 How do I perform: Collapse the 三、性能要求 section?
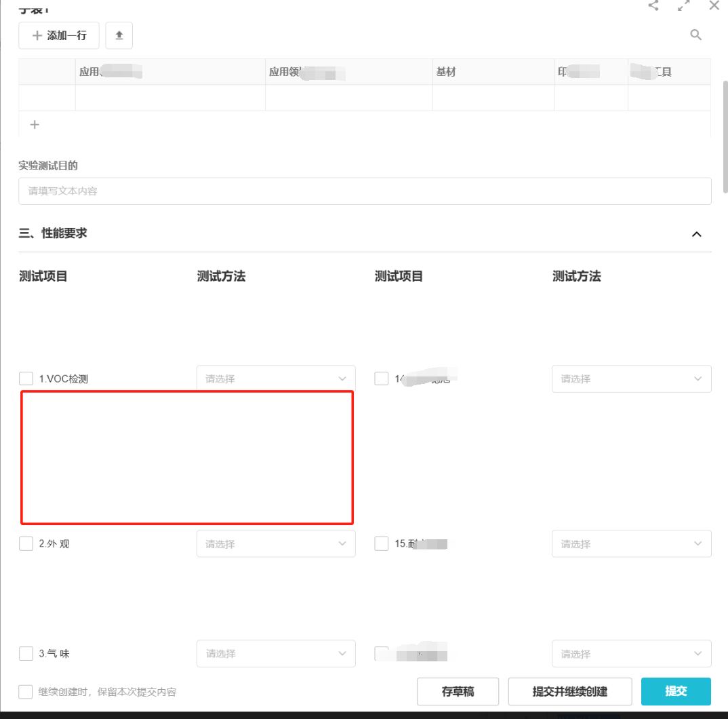[697, 233]
